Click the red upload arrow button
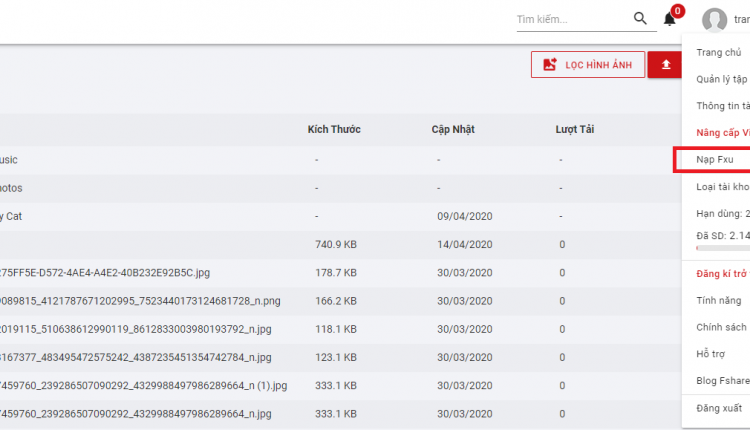 (x=665, y=65)
